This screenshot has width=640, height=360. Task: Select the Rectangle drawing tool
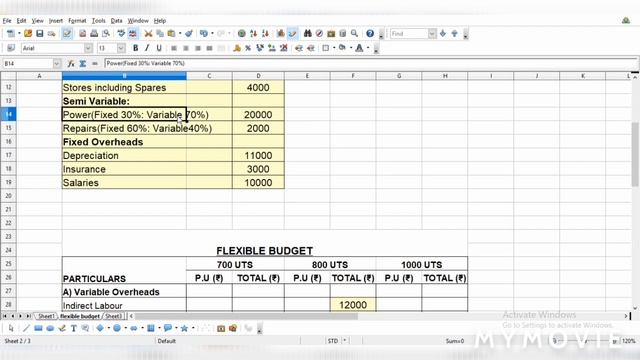[x=38, y=328]
